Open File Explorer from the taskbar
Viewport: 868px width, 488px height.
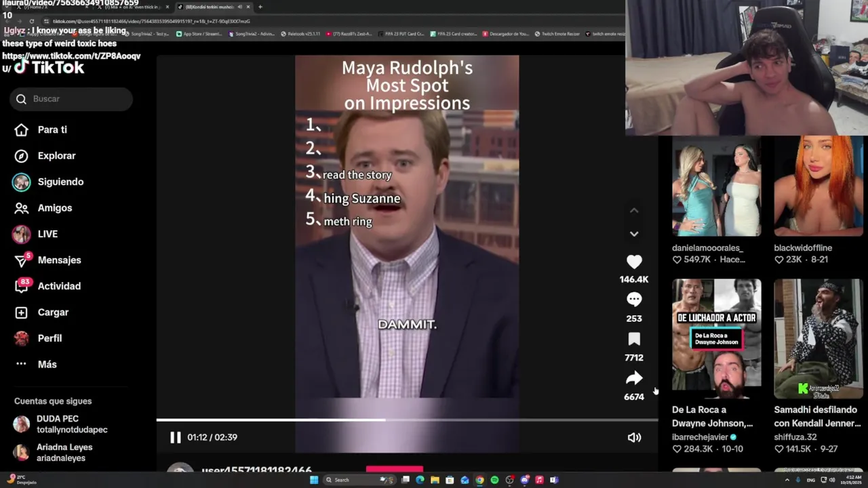point(435,480)
